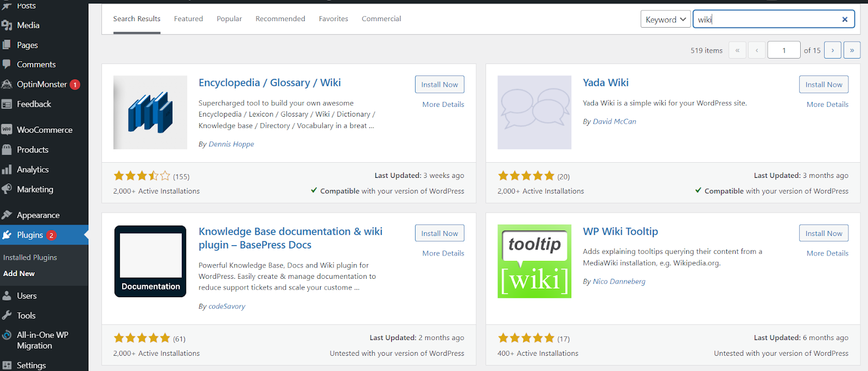Click the OptinMonster mascot icon
Viewport: 868px width, 371px height.
(7, 84)
